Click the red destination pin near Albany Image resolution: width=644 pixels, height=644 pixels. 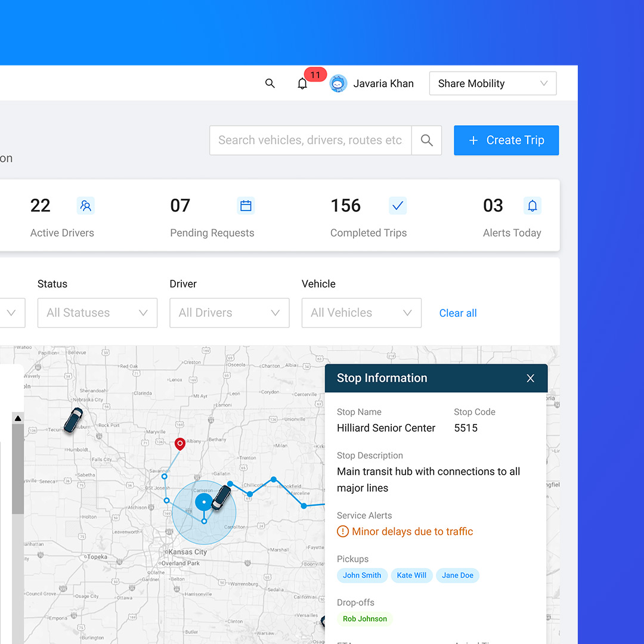point(180,444)
